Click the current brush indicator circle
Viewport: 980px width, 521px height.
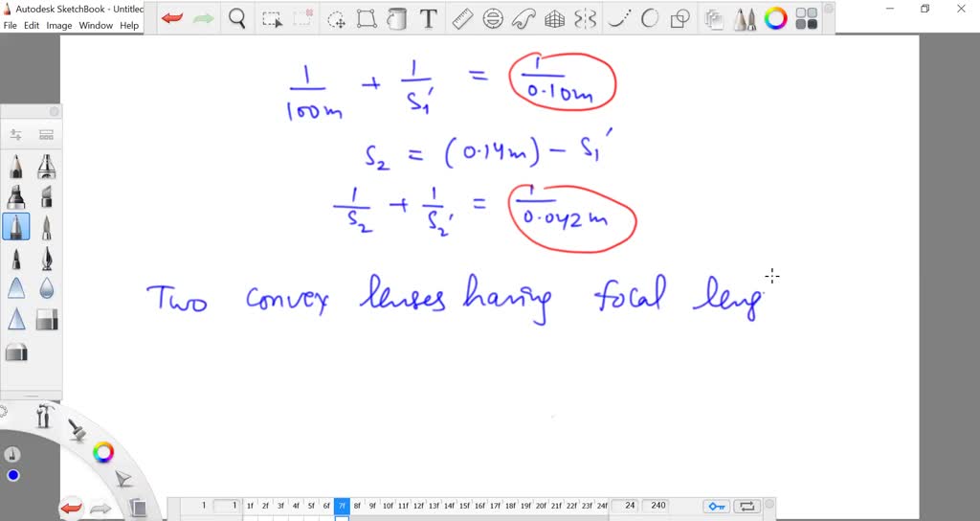pyautogui.click(x=12, y=455)
